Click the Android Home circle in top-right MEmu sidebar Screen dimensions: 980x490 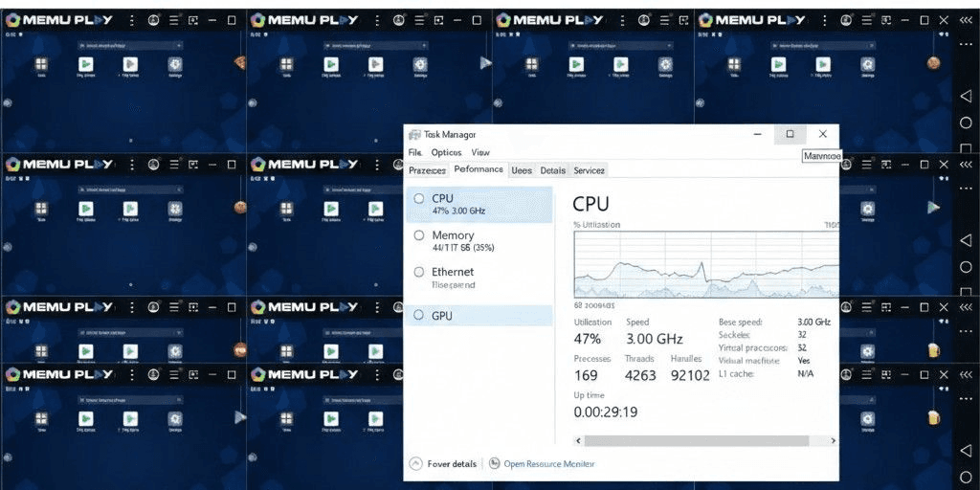pos(966,122)
